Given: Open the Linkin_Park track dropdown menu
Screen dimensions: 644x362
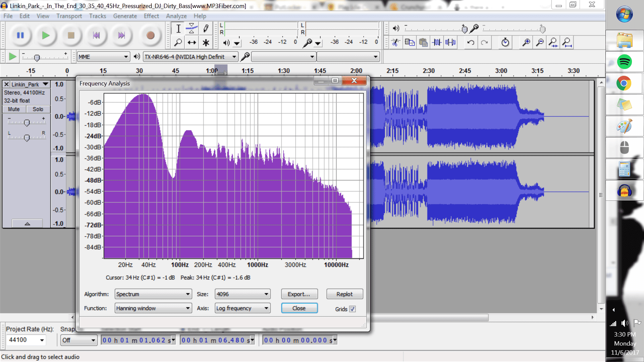Looking at the screenshot, I should tap(30, 84).
